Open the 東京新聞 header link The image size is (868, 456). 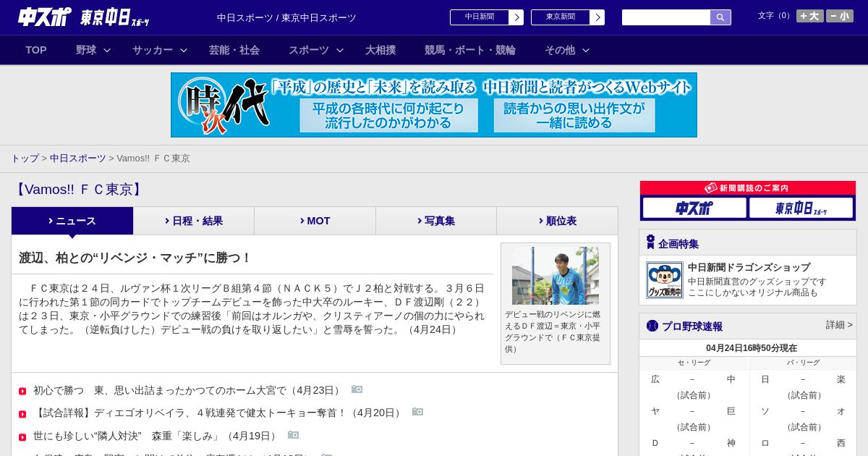click(x=560, y=17)
